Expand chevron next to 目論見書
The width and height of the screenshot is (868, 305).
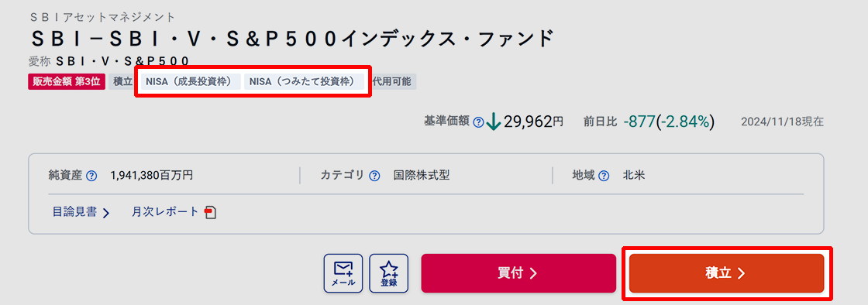click(105, 213)
